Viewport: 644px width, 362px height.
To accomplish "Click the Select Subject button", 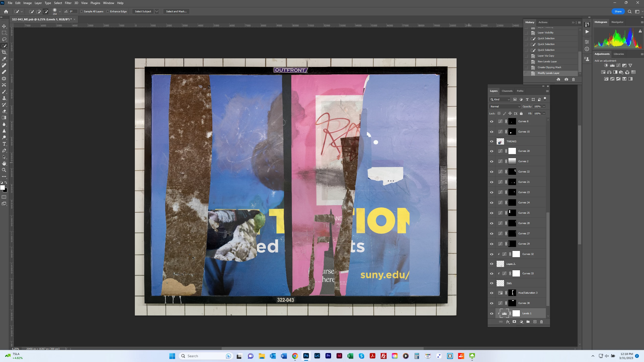I will (143, 11).
